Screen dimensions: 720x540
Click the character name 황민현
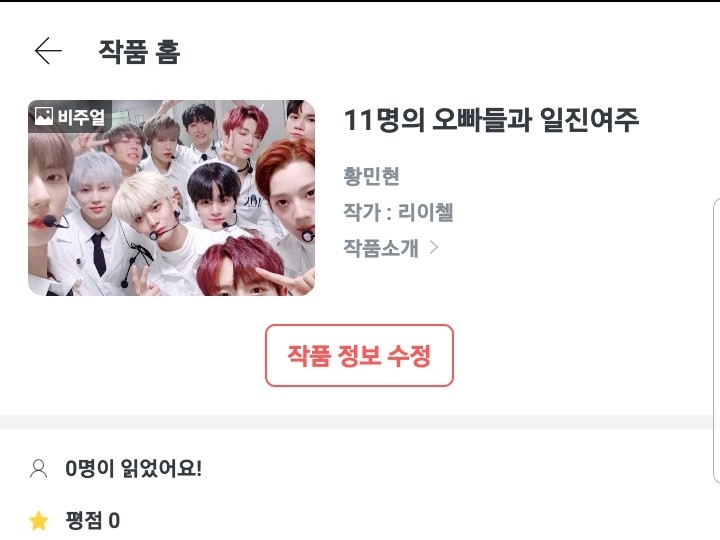(x=371, y=176)
